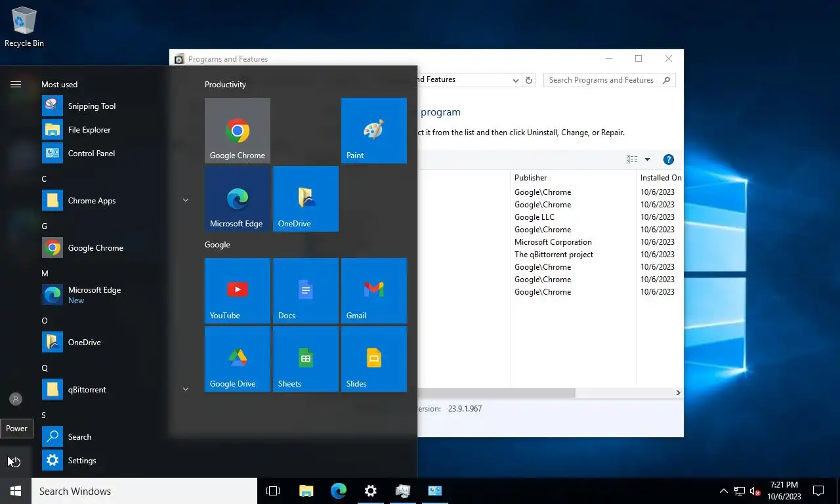The width and height of the screenshot is (840, 504).
Task: Open the taskbar clock and date
Action: click(784, 491)
